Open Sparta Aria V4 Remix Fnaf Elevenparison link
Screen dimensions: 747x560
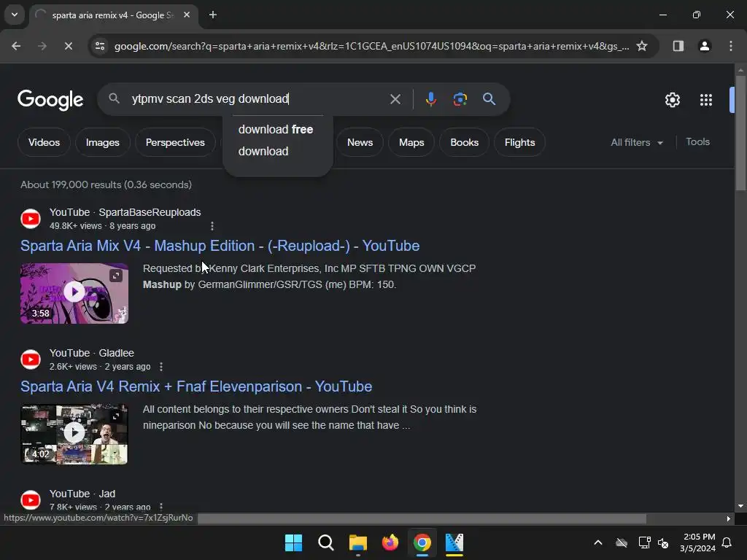pyautogui.click(x=196, y=386)
